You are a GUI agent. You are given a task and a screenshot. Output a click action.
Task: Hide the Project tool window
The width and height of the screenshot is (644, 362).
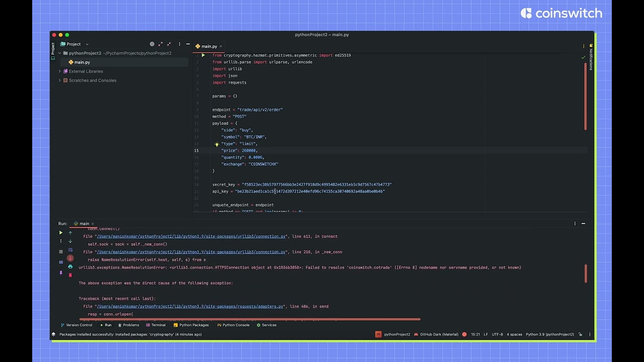tap(188, 44)
